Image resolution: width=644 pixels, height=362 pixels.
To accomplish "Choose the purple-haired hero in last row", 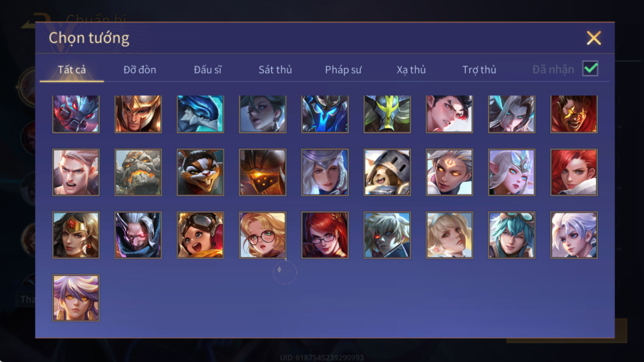I will pyautogui.click(x=76, y=298).
